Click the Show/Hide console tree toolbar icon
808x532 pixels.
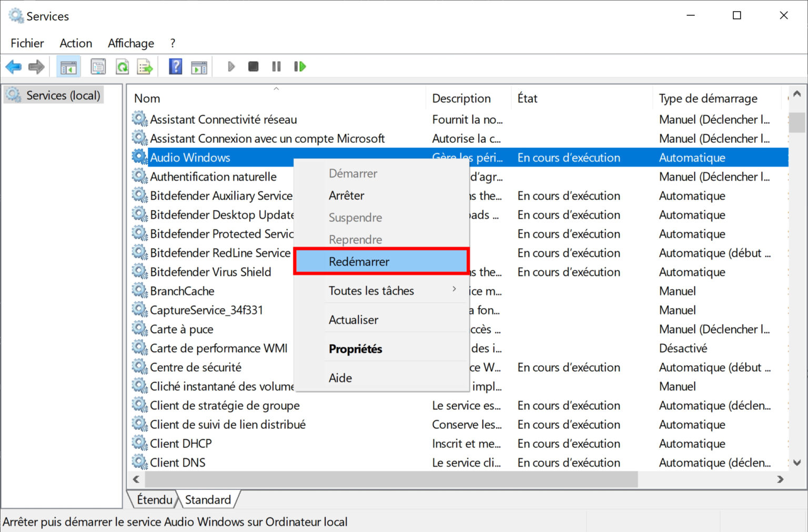click(x=68, y=66)
